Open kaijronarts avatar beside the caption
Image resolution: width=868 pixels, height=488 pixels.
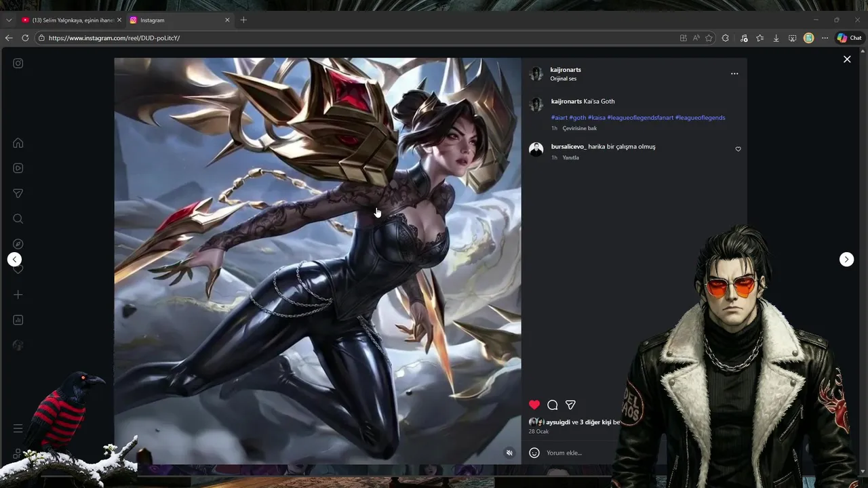(x=536, y=104)
